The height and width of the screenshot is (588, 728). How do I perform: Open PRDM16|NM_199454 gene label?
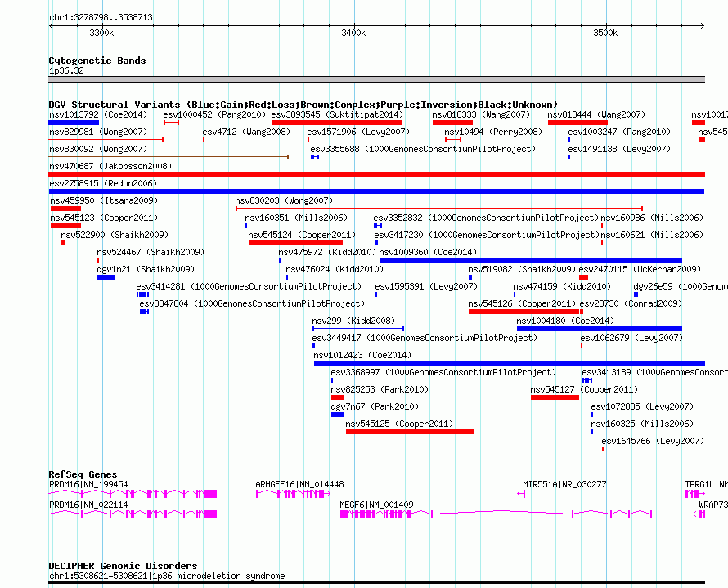(88, 484)
